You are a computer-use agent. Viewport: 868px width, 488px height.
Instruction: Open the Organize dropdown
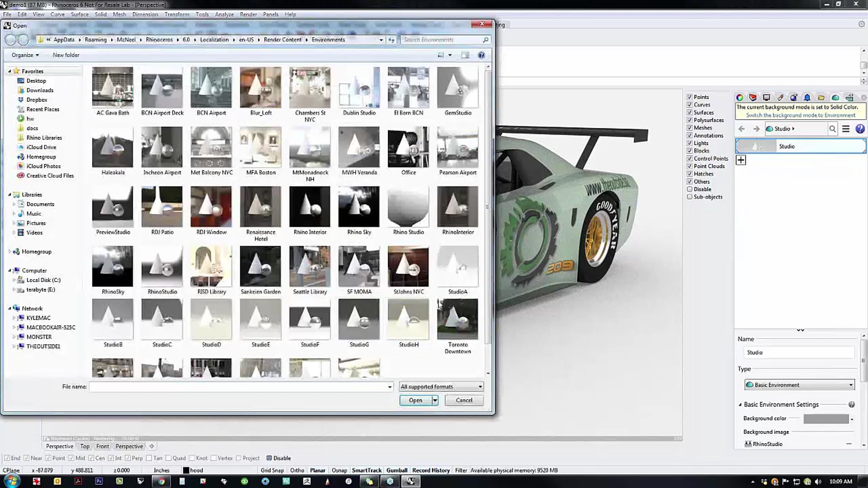click(x=25, y=55)
